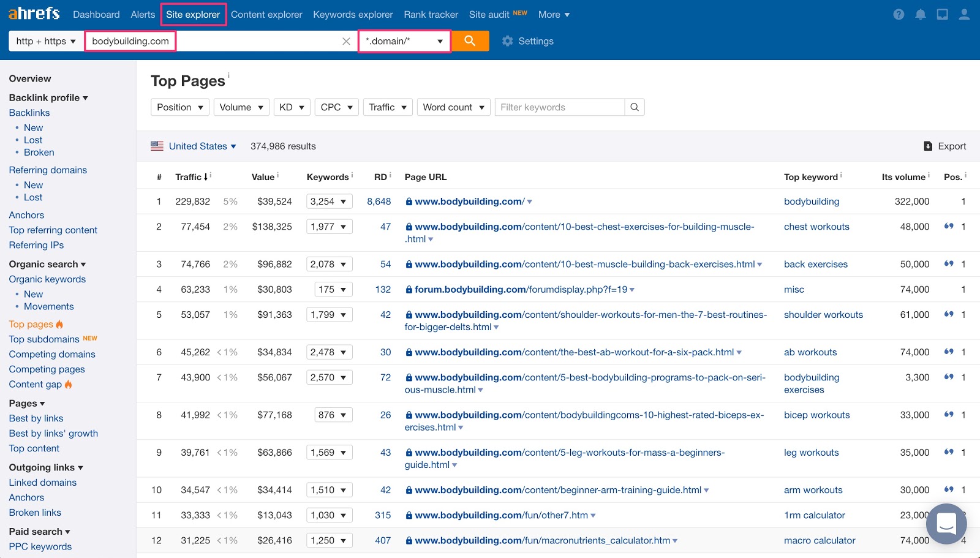The image size is (980, 558).
Task: Click SERP features icon for back exercises row
Action: 949,264
